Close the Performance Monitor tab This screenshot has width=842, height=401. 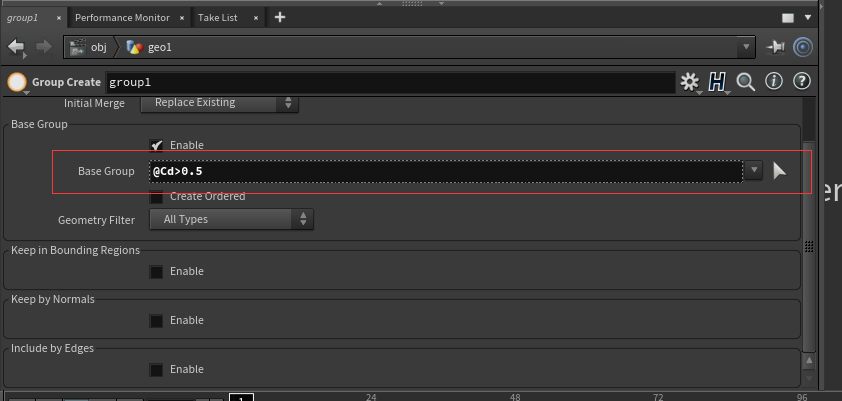coord(182,18)
